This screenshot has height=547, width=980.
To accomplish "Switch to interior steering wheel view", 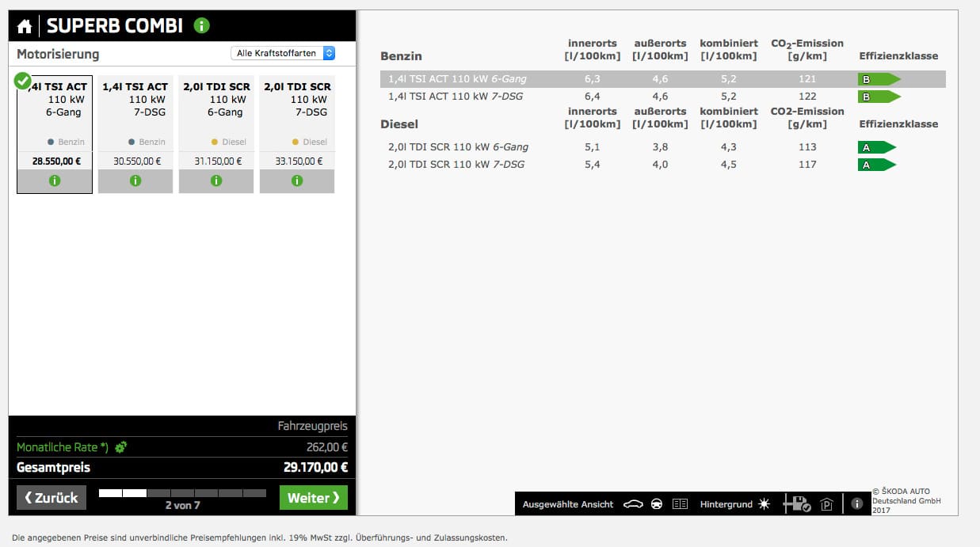I will 657,504.
